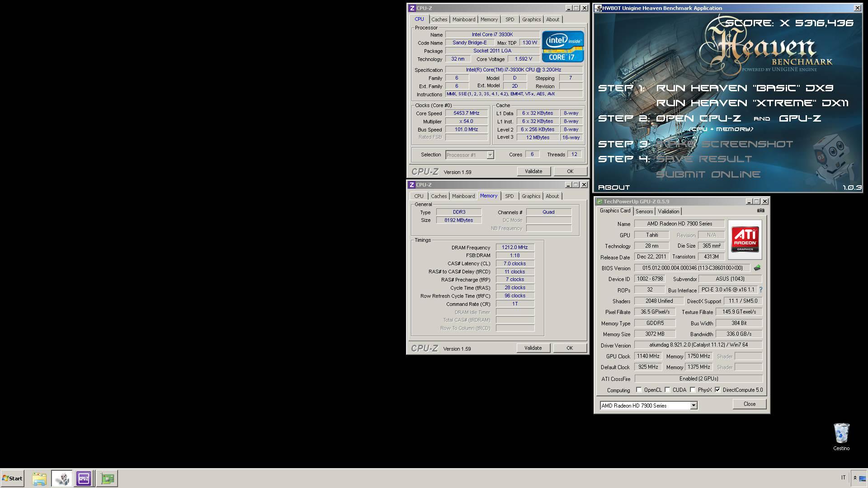Click the BIOS Version field in GPU-Z
Viewport: 868px width, 488px height.
click(692, 268)
